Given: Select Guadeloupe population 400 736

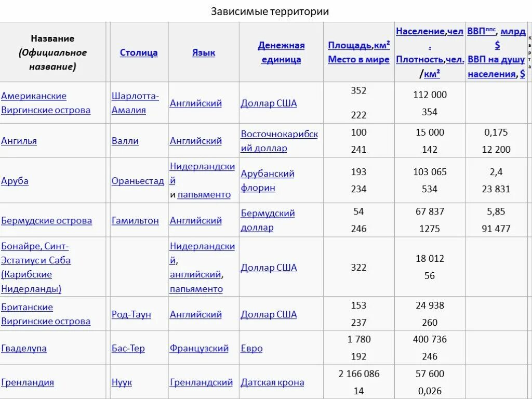Looking at the screenshot, I should [x=430, y=339].
